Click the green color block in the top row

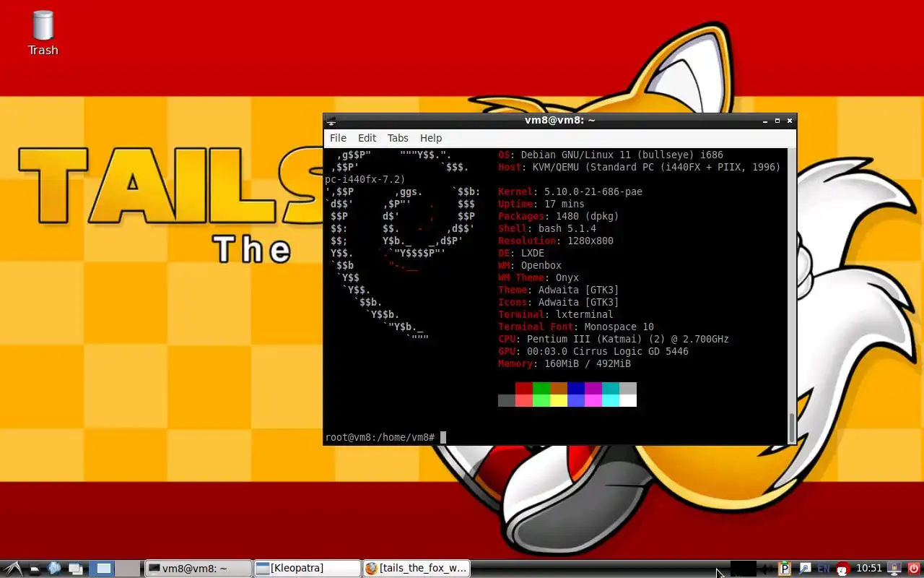tap(541, 389)
